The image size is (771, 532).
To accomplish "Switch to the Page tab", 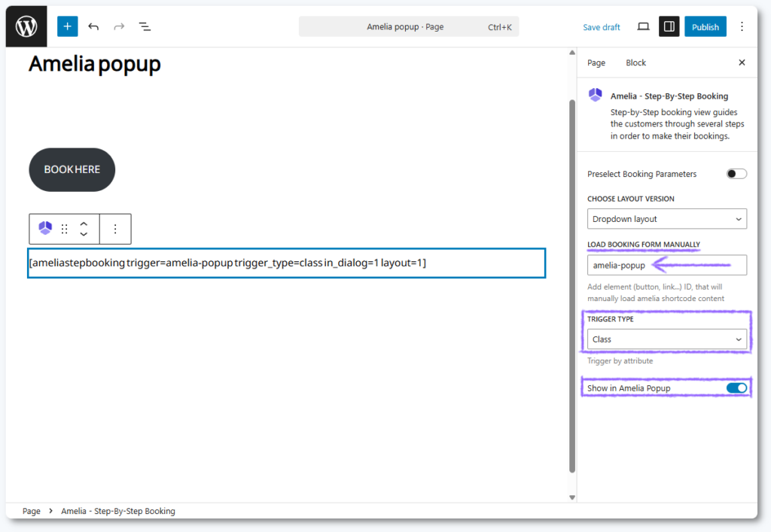I will point(596,62).
